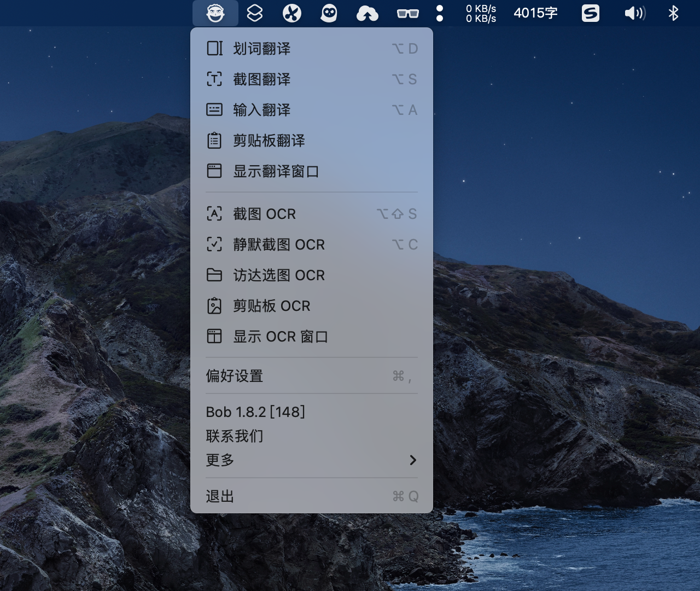Click the stacked layers menu bar icon

click(254, 13)
